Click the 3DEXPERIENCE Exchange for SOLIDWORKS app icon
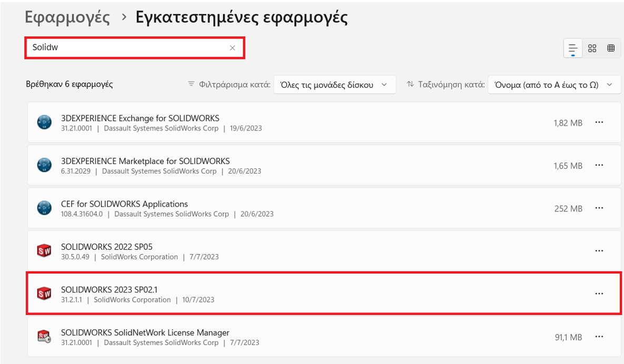The height and width of the screenshot is (364, 624). point(44,123)
